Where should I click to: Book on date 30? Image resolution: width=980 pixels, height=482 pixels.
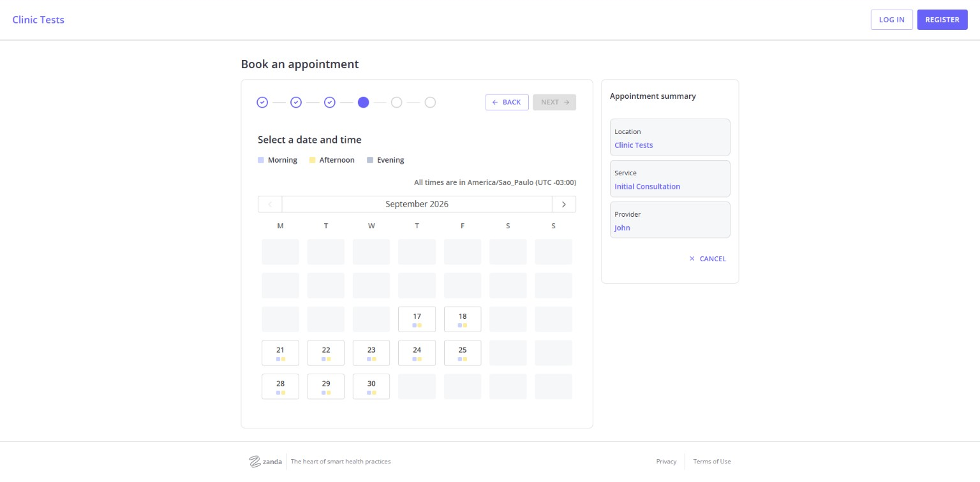[371, 387]
